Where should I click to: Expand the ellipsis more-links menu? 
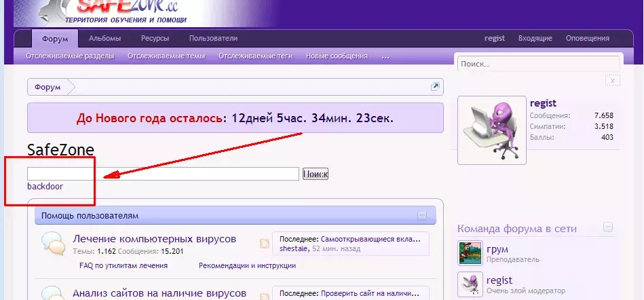point(385,56)
